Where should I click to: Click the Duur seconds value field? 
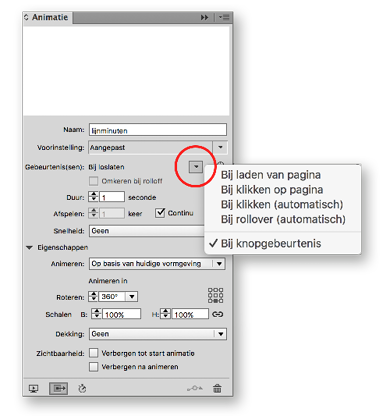[112, 197]
